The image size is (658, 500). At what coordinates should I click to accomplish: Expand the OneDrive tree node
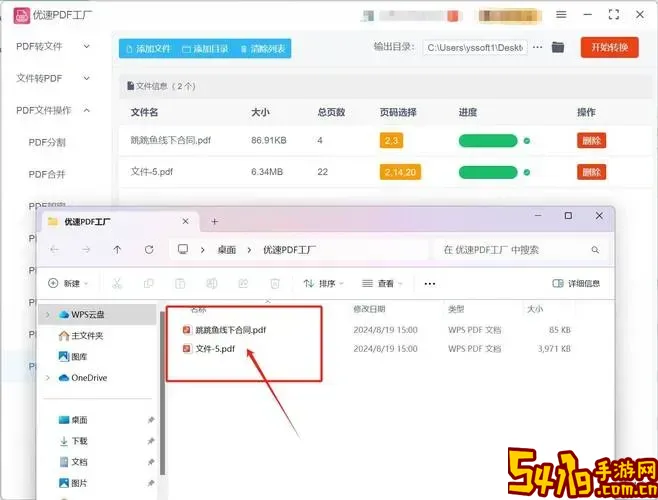click(x=47, y=378)
